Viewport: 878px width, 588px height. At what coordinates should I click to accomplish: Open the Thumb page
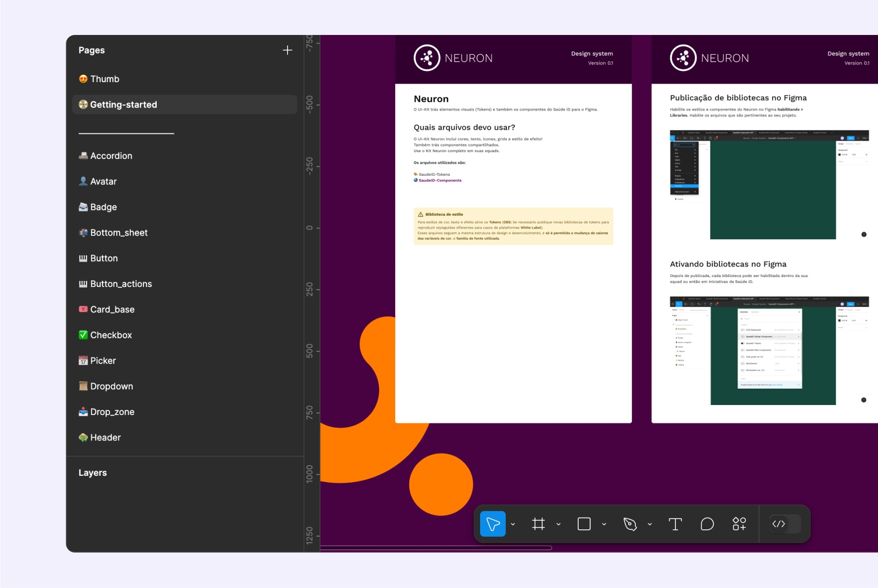(x=185, y=79)
